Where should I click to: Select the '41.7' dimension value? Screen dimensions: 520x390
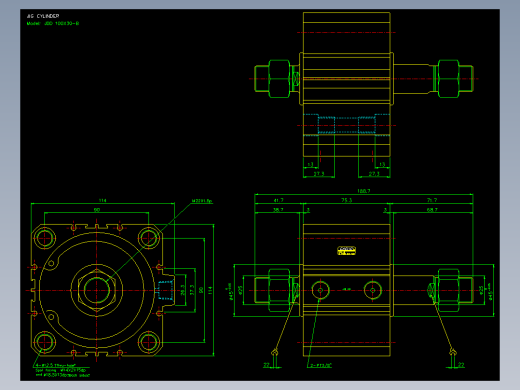pyautogui.click(x=278, y=200)
